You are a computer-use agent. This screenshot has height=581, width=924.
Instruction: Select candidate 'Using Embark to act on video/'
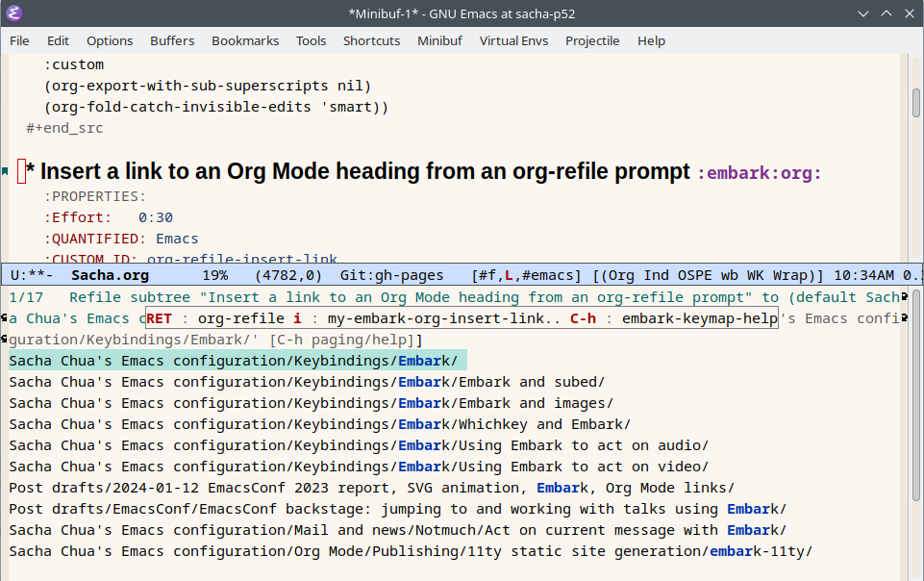pos(359,467)
